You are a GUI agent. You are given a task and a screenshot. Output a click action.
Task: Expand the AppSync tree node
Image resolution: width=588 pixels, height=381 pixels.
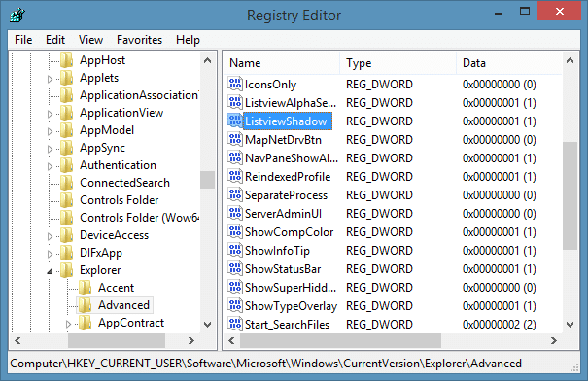pos(50,149)
